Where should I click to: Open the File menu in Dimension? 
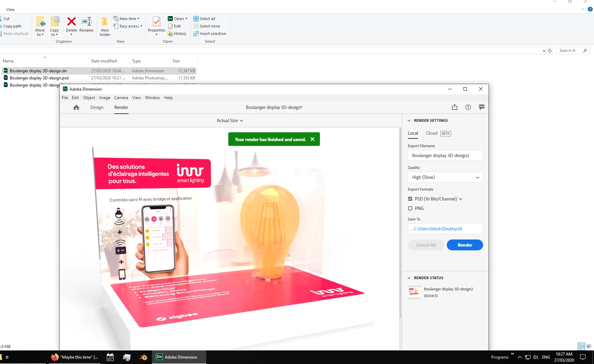[x=65, y=98]
